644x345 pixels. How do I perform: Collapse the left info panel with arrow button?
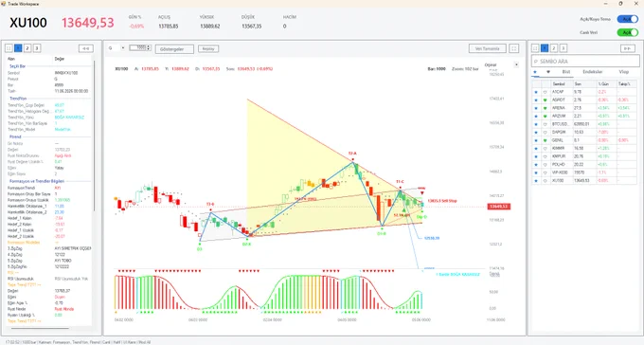[86, 48]
